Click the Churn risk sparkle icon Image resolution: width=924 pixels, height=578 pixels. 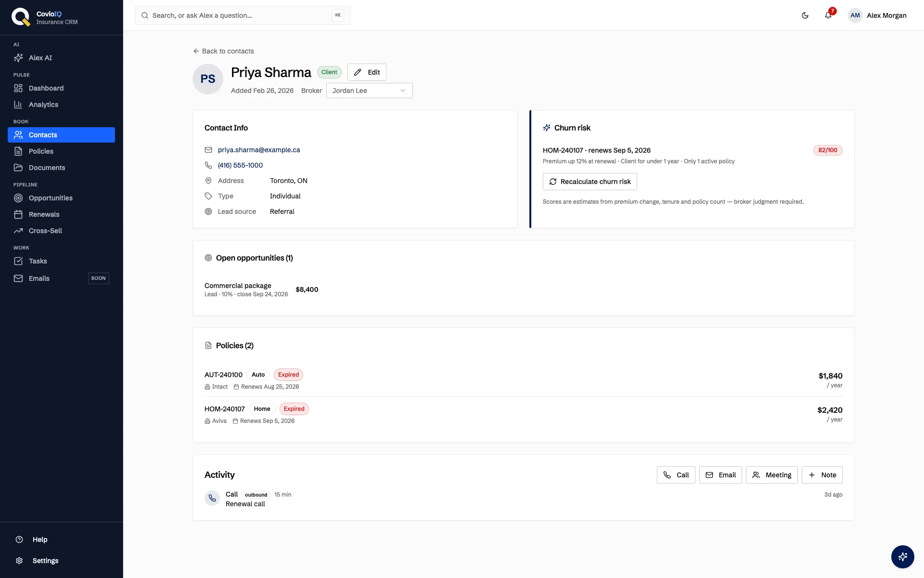point(547,128)
